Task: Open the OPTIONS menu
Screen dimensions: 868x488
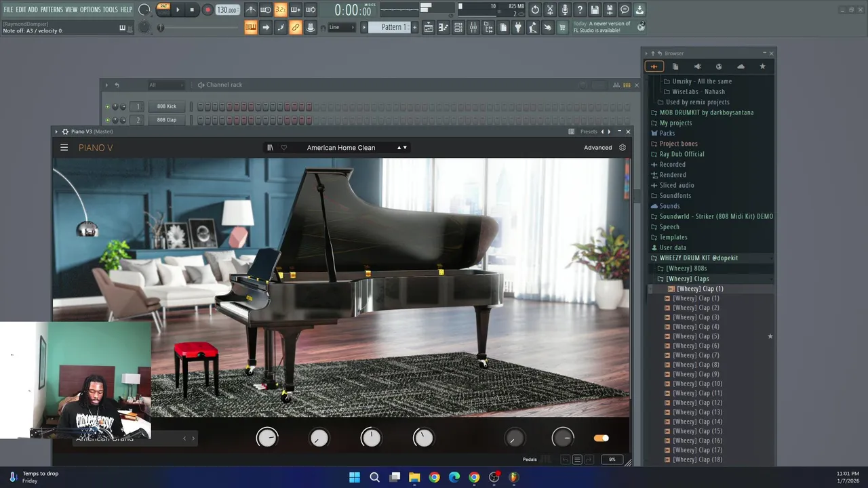Action: pos(90,9)
